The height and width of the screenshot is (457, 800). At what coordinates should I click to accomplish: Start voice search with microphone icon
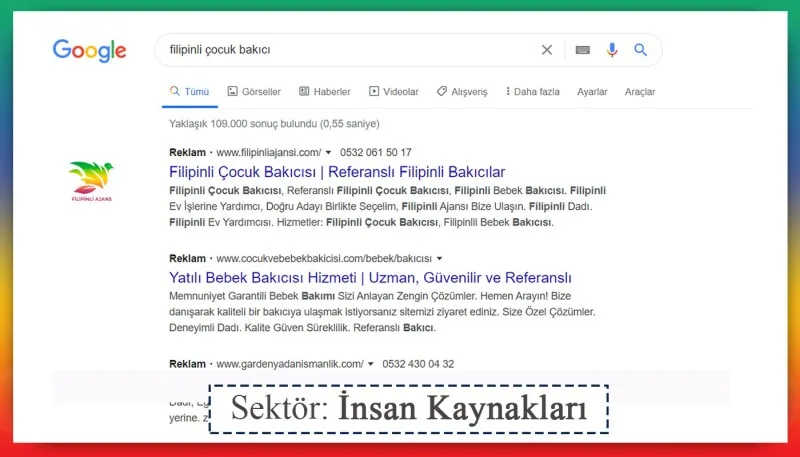(612, 50)
